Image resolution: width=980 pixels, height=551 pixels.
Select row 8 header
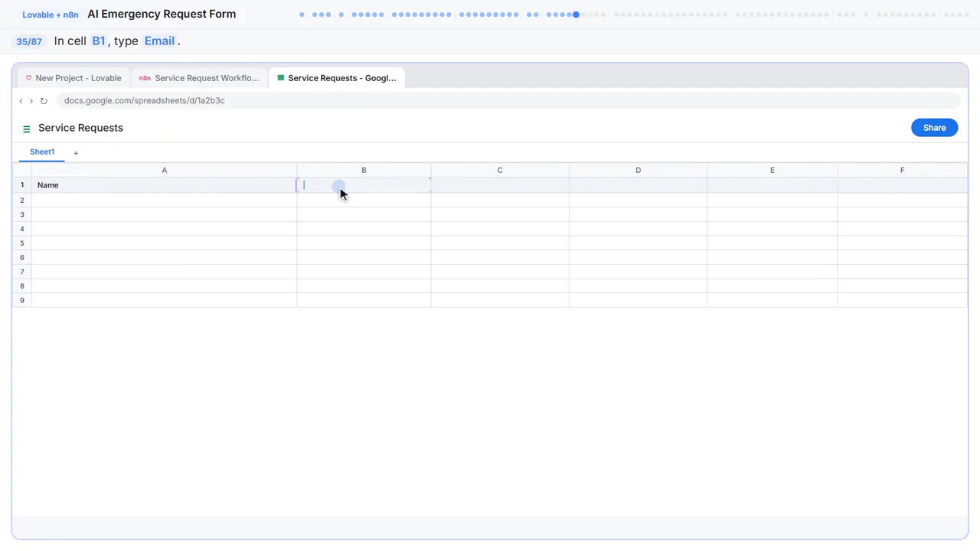pyautogui.click(x=22, y=285)
